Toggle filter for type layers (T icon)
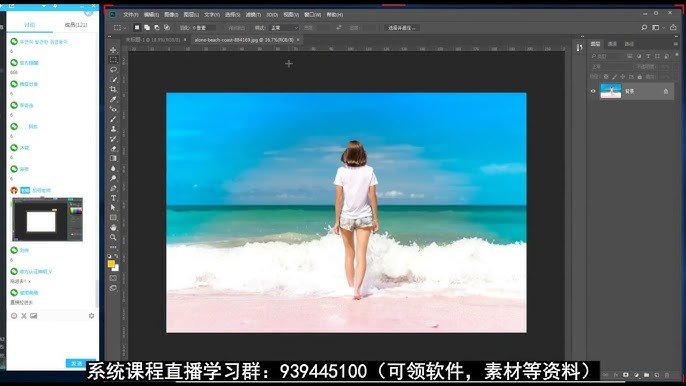Viewport: 686px width, 386px height. (x=648, y=56)
